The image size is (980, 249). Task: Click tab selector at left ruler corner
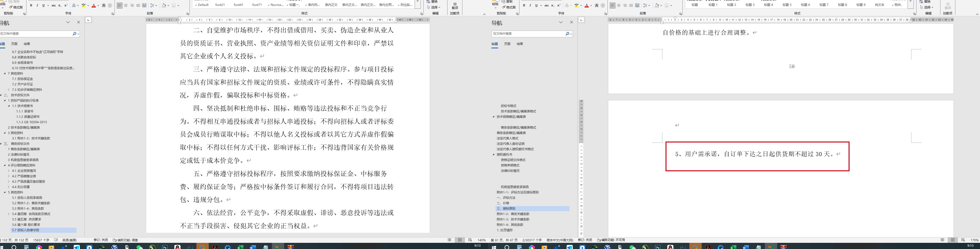[88, 20]
